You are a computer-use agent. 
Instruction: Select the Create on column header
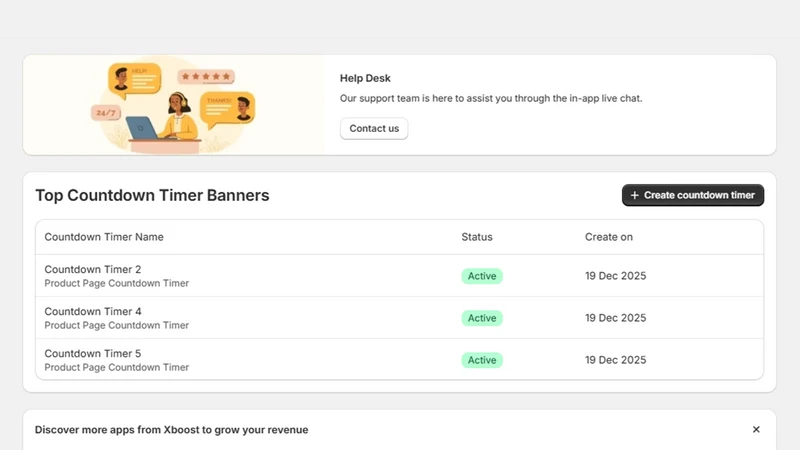(x=609, y=237)
